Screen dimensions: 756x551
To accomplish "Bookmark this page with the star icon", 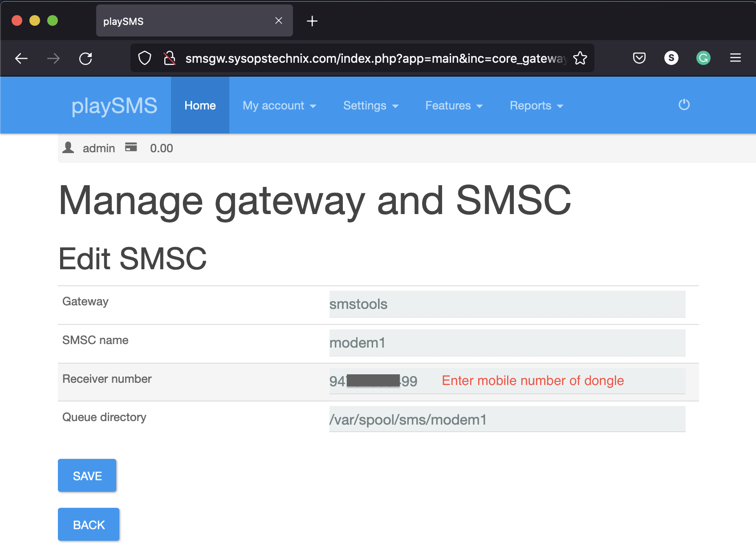I will [580, 58].
